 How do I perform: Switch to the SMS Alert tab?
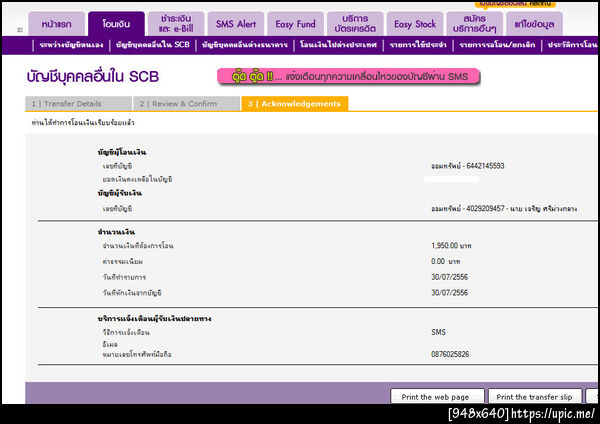[236, 24]
